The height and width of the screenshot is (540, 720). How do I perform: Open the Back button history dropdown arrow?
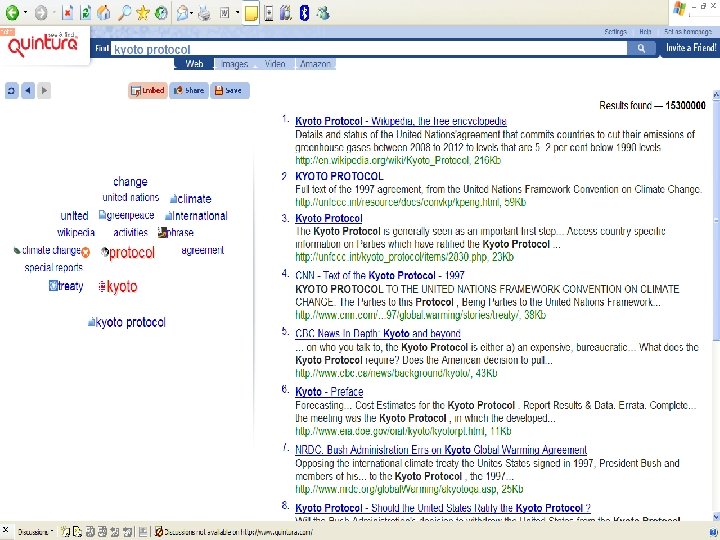(x=25, y=12)
